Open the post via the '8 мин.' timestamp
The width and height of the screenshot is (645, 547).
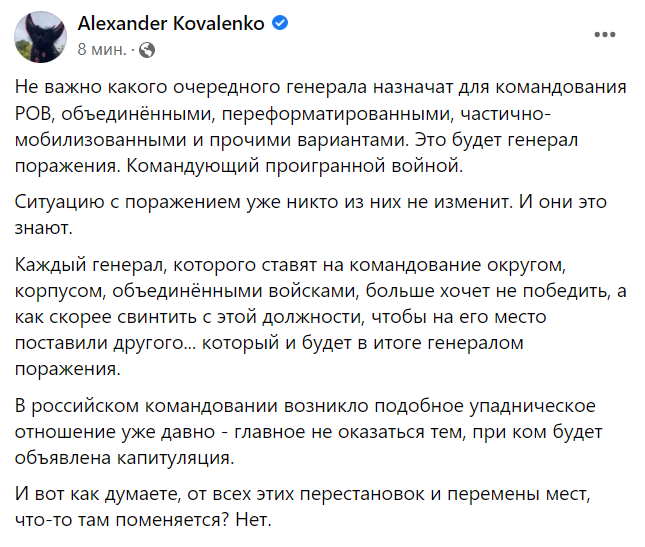[x=102, y=50]
